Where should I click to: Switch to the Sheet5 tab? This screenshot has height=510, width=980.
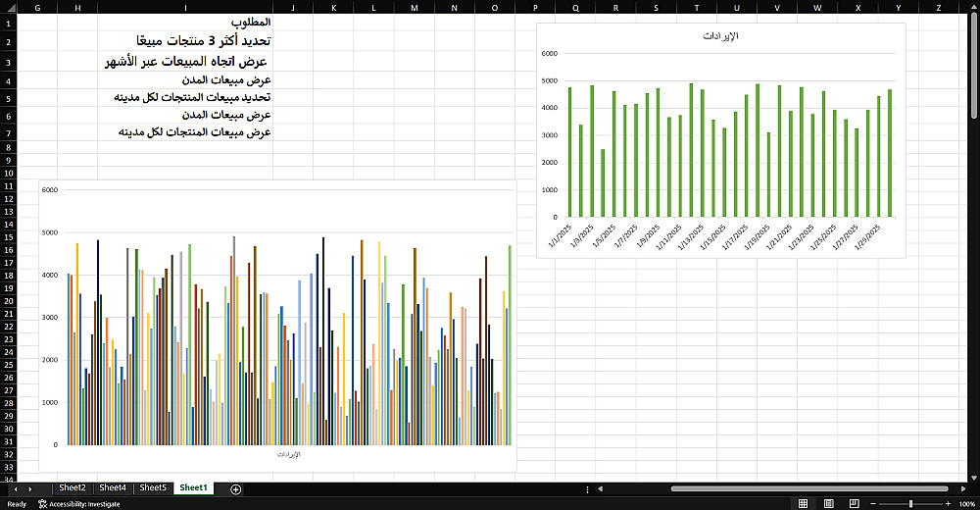pos(153,487)
